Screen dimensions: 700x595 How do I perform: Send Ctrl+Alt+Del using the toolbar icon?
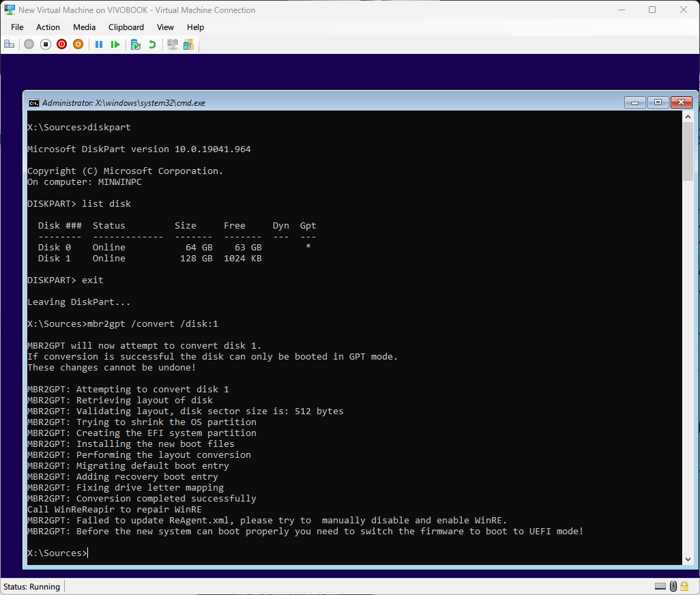[9, 44]
